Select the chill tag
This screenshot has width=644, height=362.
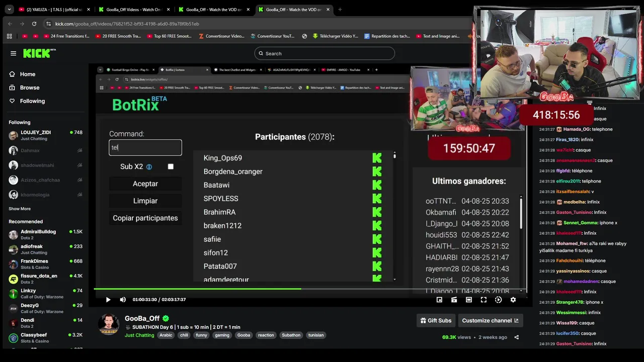[x=184, y=335]
